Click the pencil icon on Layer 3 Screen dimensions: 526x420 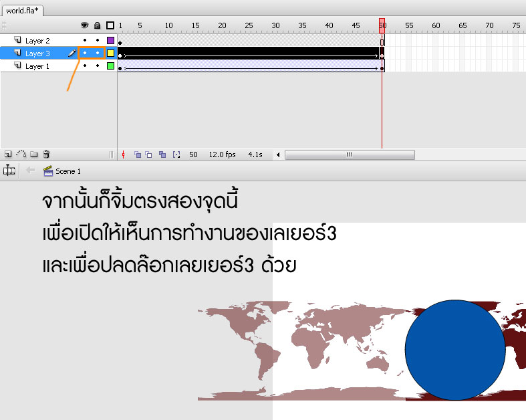coord(72,53)
